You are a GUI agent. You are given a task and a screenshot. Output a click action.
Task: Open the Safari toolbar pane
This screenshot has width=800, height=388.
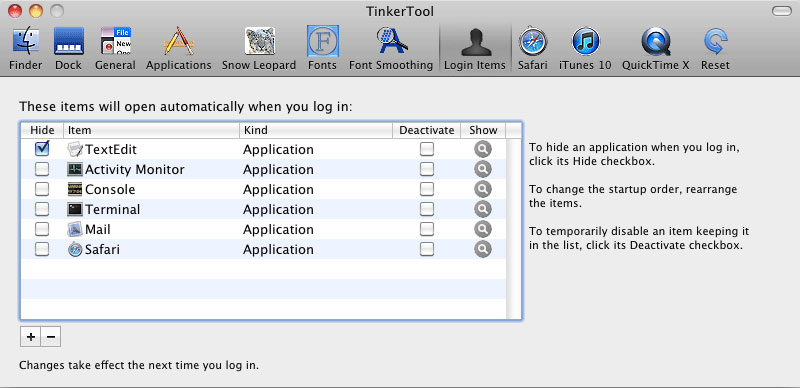[533, 49]
